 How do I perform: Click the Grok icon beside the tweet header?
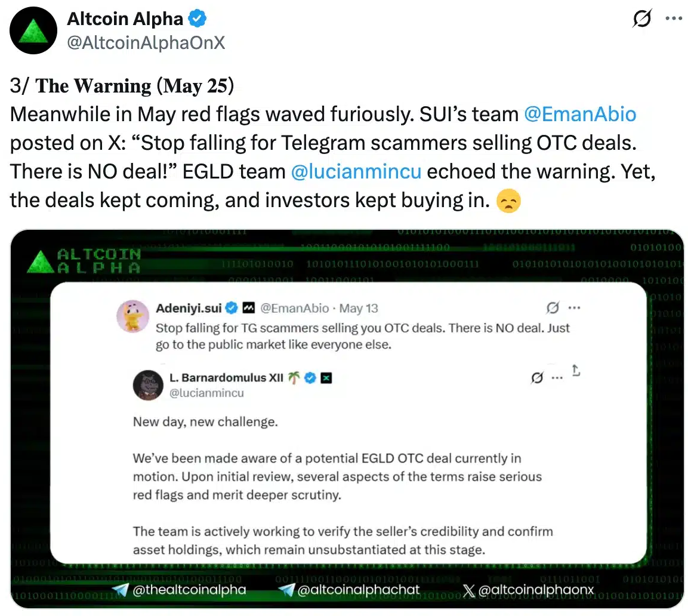(x=642, y=19)
